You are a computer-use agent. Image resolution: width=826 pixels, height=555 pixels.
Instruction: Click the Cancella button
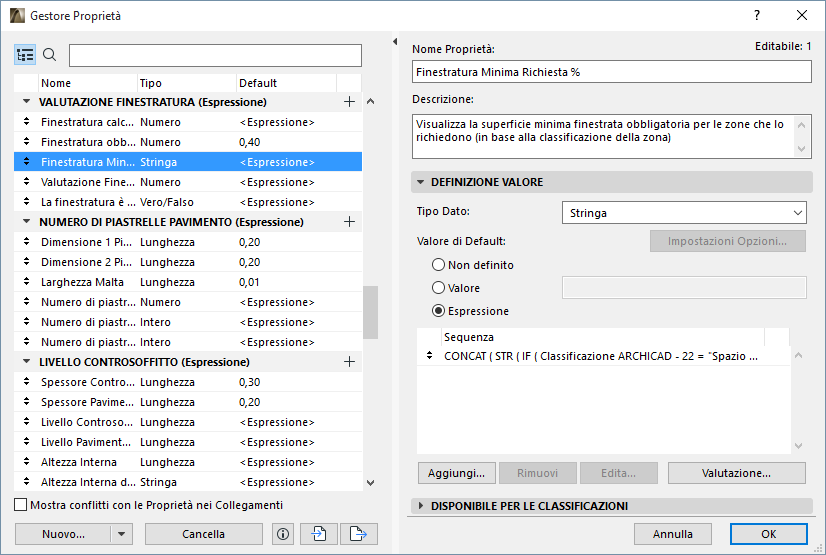coord(203,534)
